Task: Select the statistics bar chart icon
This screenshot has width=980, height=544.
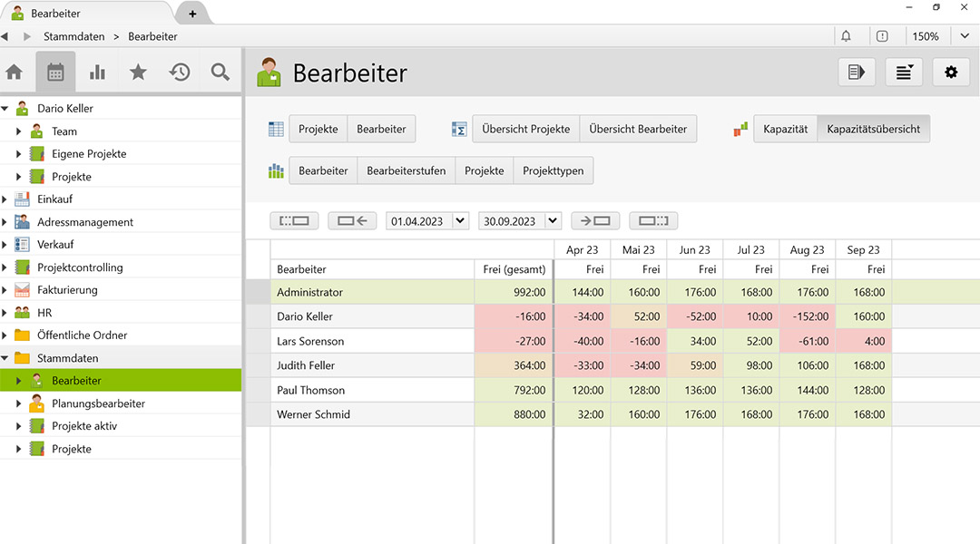Action: (x=97, y=73)
